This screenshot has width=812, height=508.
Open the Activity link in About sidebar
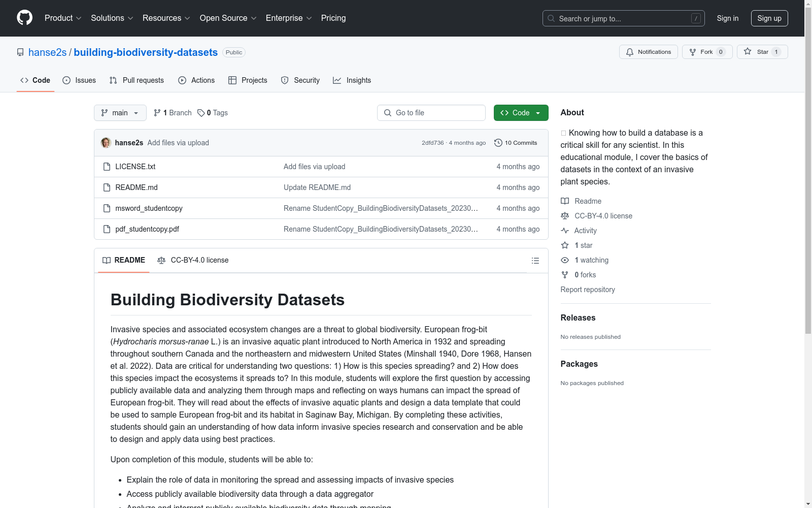pyautogui.click(x=579, y=231)
